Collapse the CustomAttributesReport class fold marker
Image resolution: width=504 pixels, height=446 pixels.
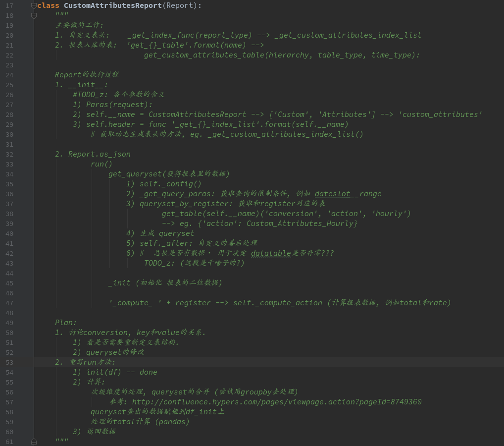(34, 5)
